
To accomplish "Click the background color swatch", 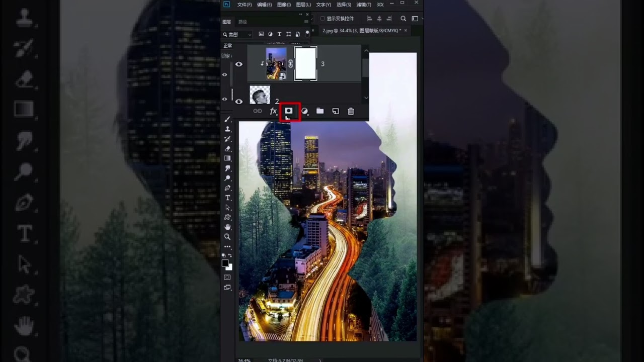I will pyautogui.click(x=230, y=267).
